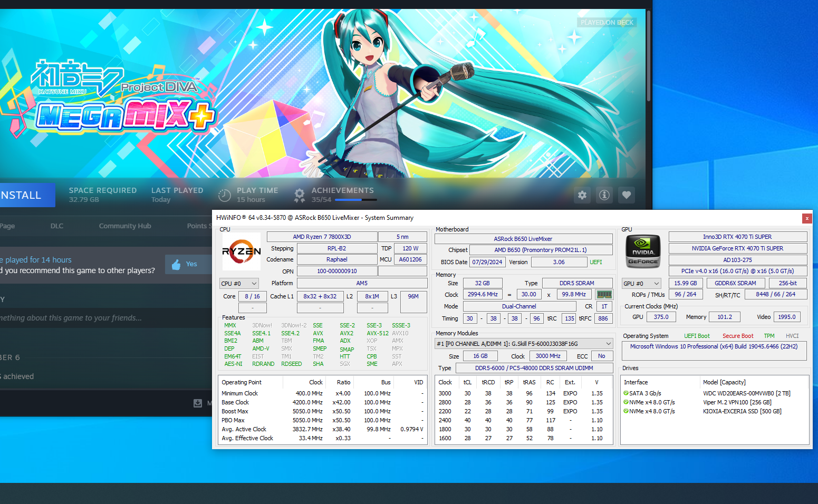Click the 2994.6 MHz memory clock value

click(483, 294)
